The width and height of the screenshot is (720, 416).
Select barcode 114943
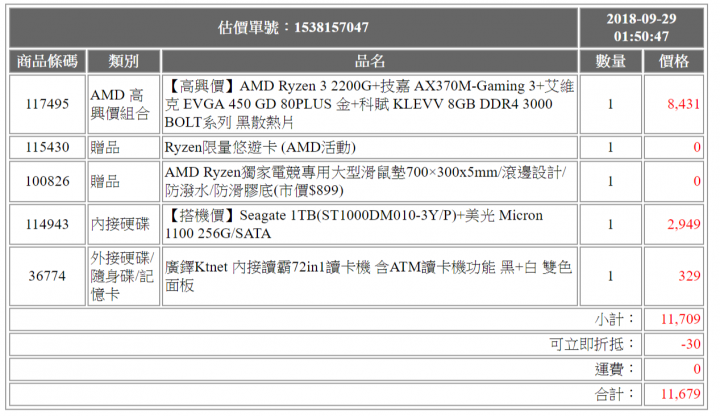47,225
